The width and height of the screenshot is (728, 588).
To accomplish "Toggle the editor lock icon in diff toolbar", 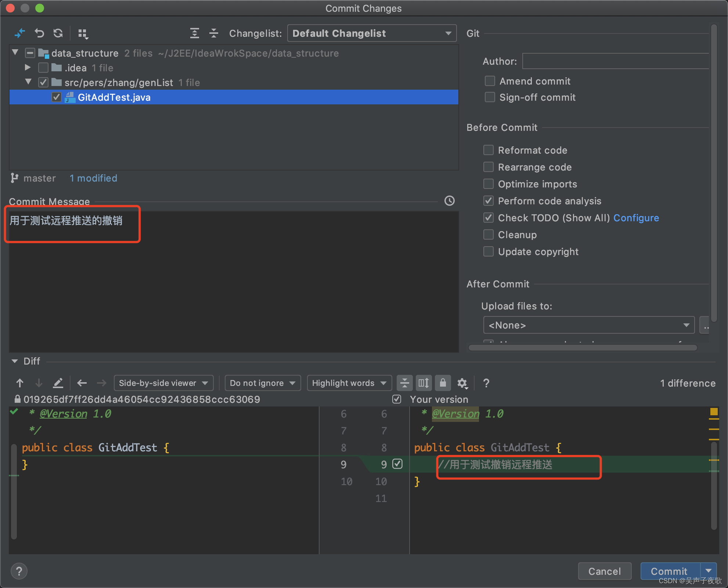I will tap(443, 383).
